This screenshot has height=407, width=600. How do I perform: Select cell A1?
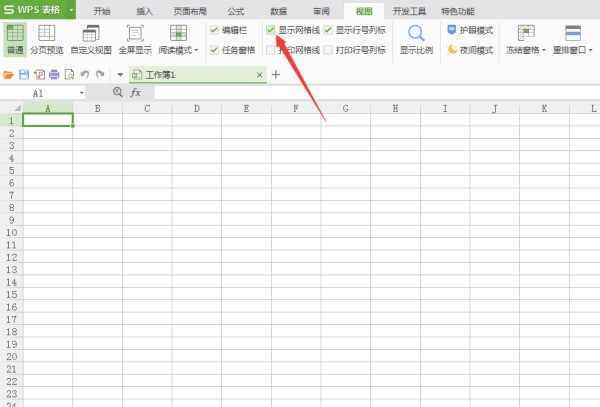tap(48, 120)
